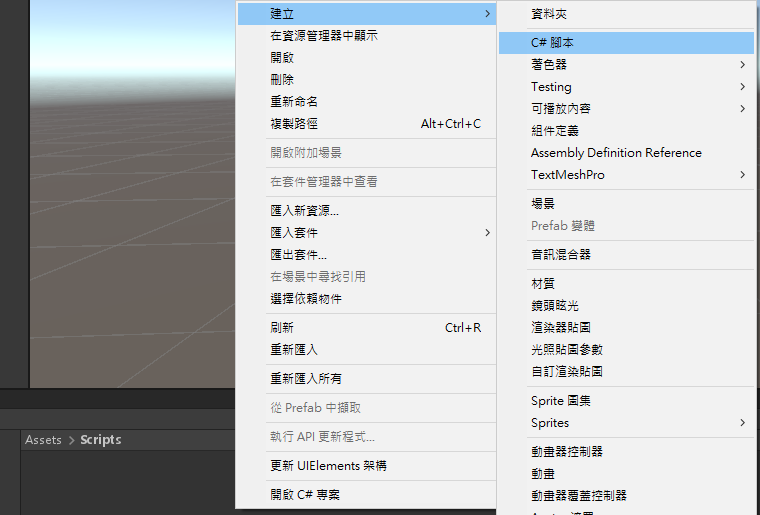Choose 重新匯入所有 option
760x515 pixels.
(305, 379)
